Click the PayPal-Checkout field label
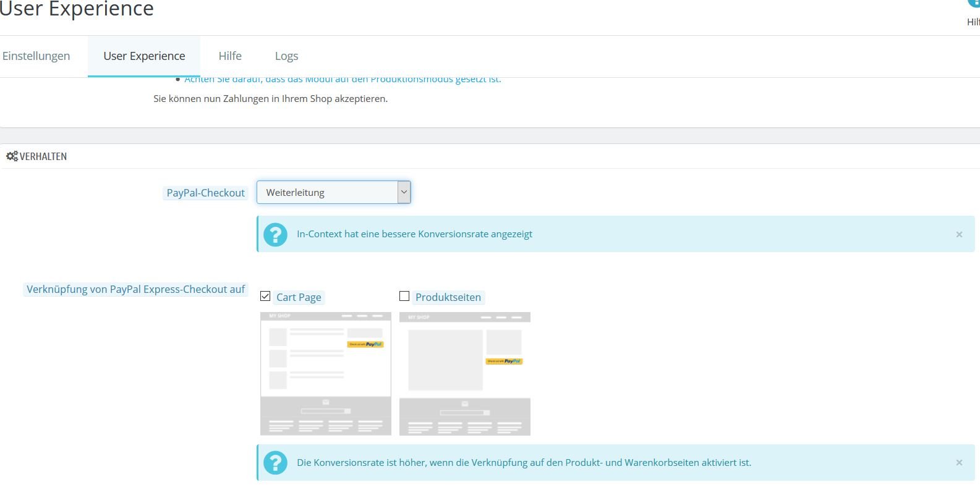Screen dimensions: 980x490 (x=206, y=193)
